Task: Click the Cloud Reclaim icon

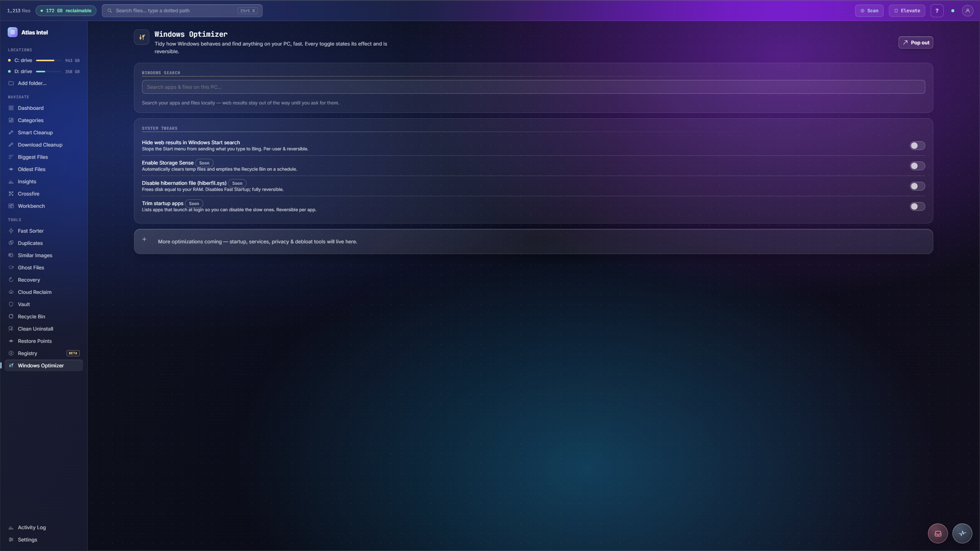Action: (11, 292)
